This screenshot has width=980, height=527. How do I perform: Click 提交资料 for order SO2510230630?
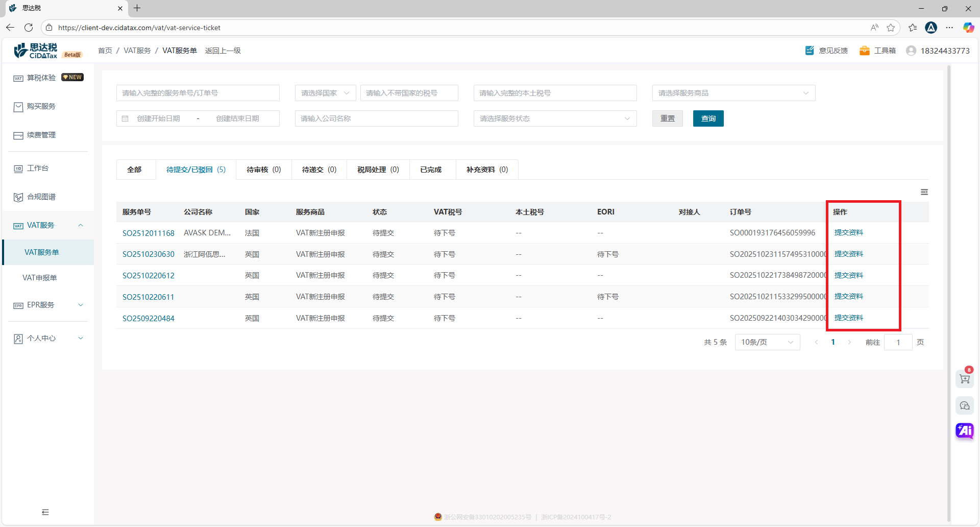pyautogui.click(x=848, y=254)
